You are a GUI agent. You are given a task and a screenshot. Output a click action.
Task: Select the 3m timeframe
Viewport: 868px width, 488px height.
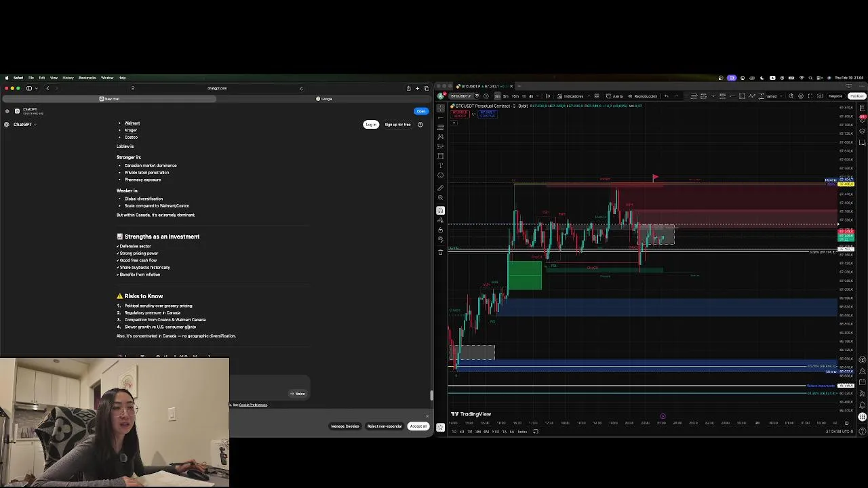pyautogui.click(x=498, y=96)
